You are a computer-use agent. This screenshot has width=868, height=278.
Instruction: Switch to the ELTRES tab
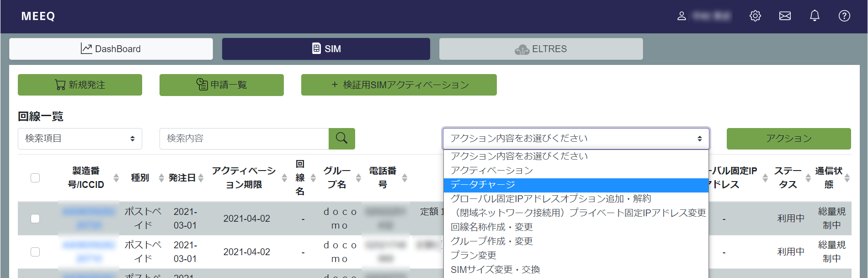pos(541,49)
